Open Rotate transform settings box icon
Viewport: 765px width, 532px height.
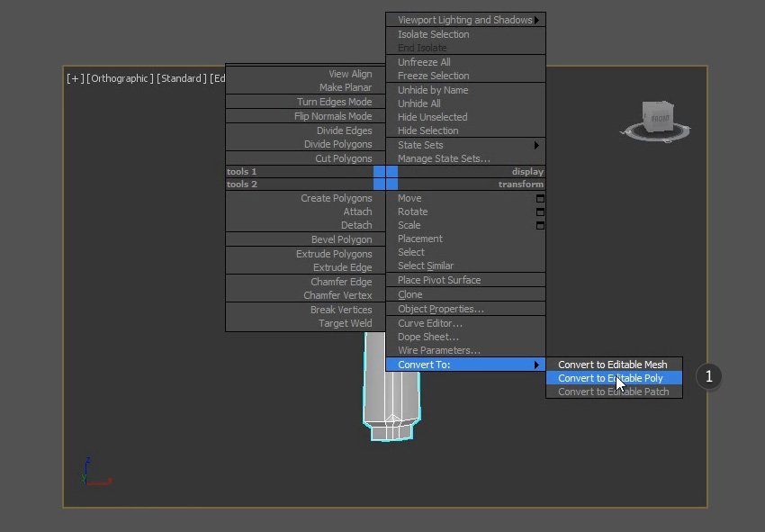click(x=540, y=212)
